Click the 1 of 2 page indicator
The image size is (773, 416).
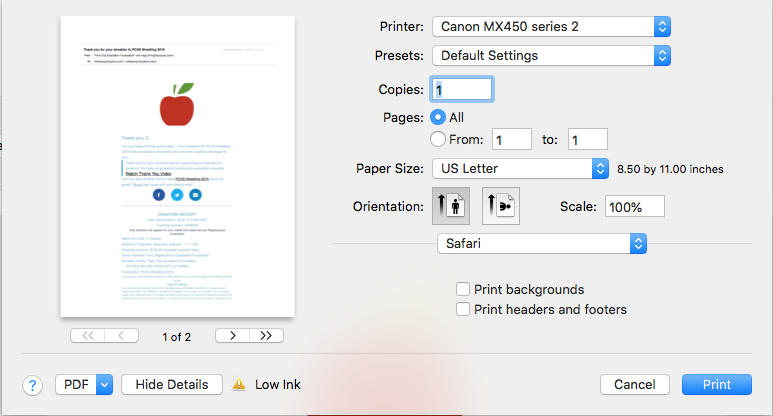(176, 337)
